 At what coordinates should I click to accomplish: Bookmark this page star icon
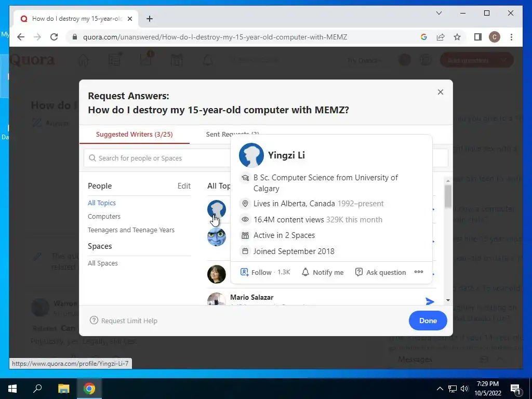coord(457,37)
